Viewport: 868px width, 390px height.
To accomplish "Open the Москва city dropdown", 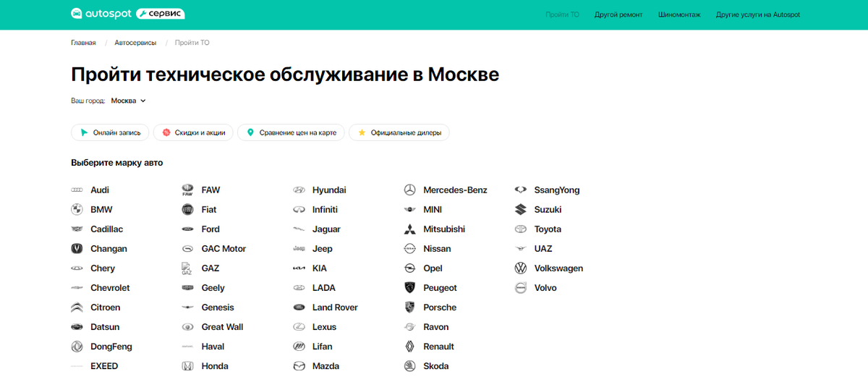I will 128,101.
